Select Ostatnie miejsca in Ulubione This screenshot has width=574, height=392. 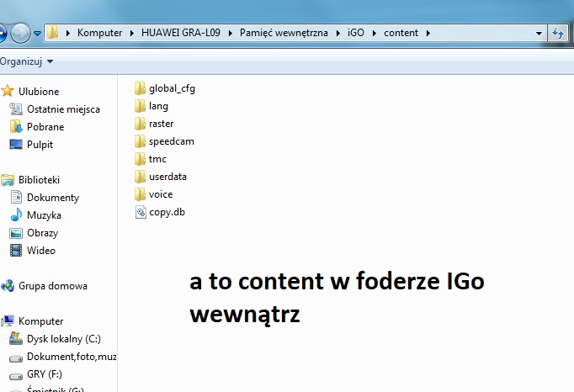pyautogui.click(x=63, y=109)
